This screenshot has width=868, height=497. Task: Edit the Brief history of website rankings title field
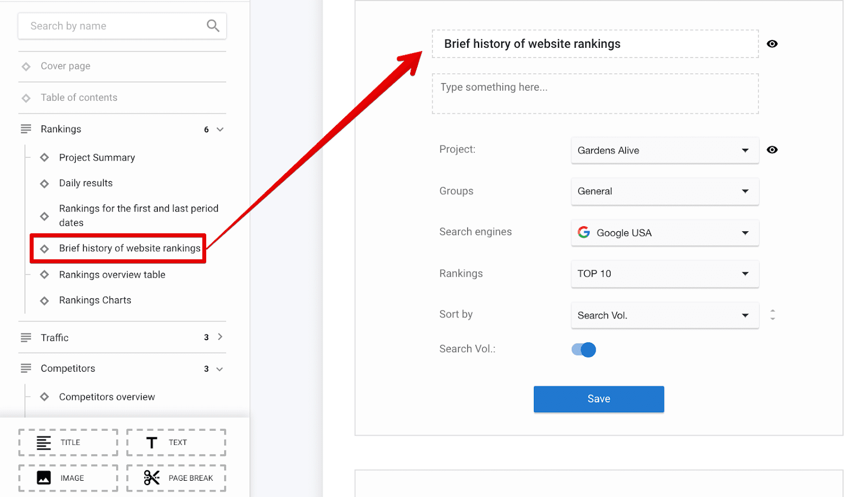(595, 44)
